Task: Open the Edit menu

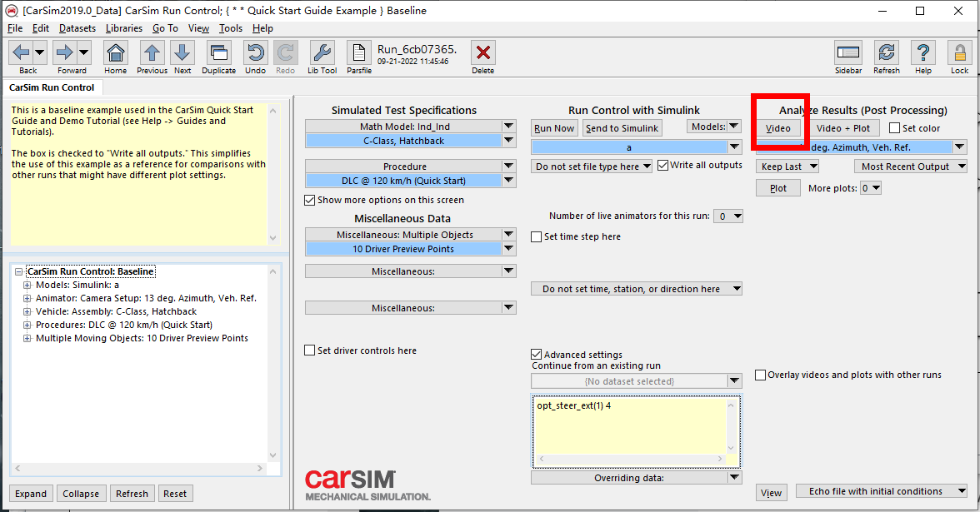Action: coord(41,28)
